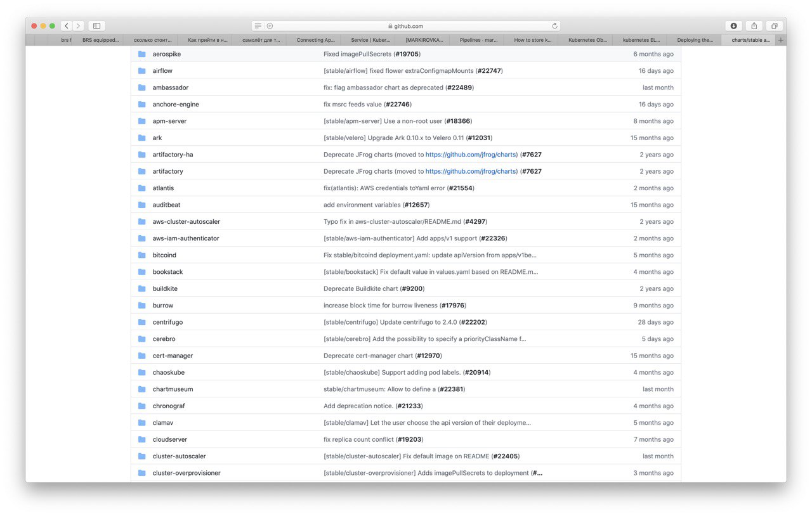
Task: Click '5 days ago' in cerebro row
Action: (657, 339)
